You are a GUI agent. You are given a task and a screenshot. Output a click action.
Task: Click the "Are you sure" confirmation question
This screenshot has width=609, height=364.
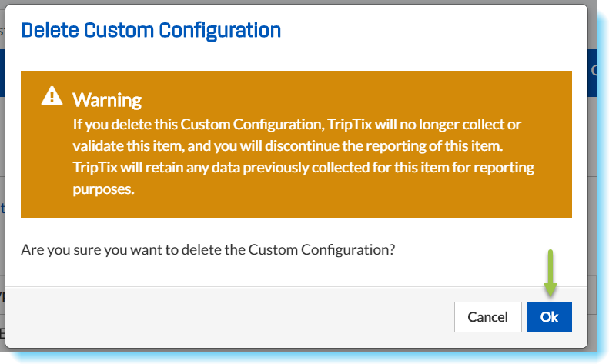208,250
